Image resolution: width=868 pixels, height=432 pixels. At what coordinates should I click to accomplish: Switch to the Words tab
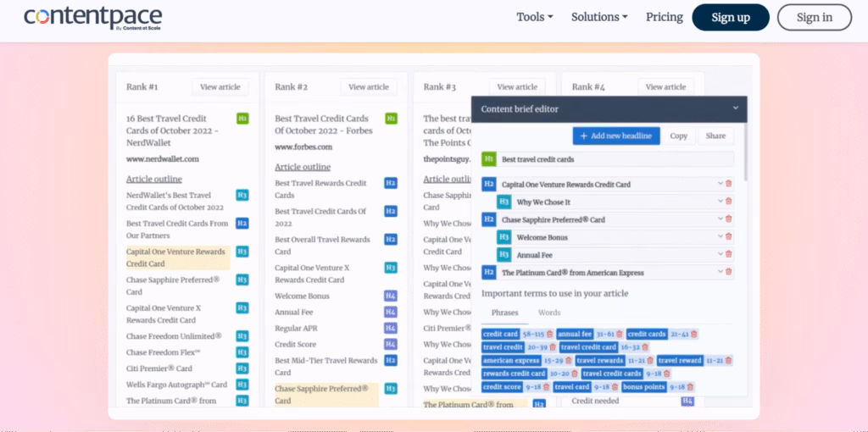tap(549, 313)
